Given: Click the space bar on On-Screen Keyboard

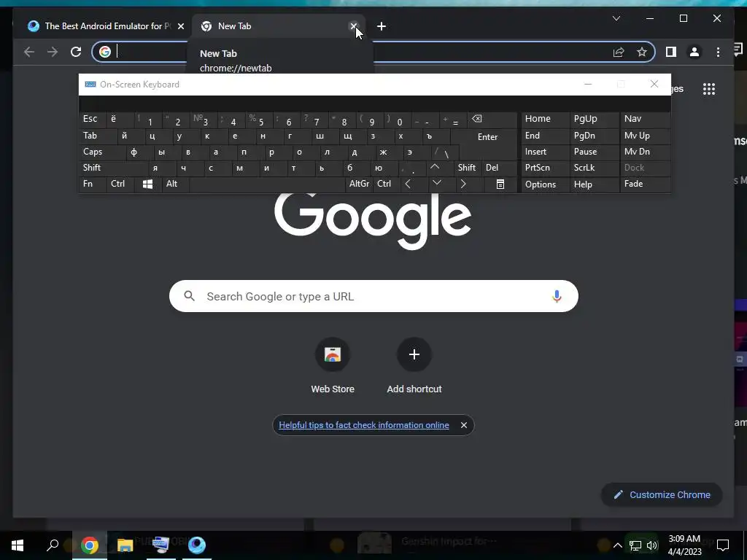Looking at the screenshot, I should [267, 184].
